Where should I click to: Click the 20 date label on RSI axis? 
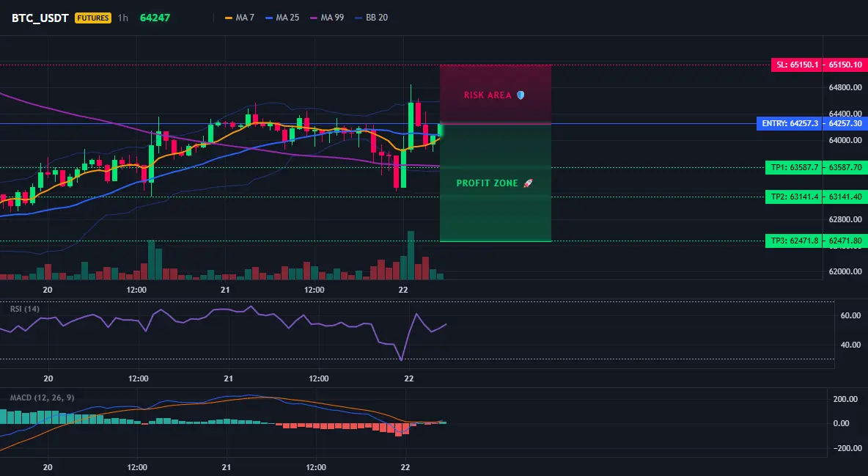click(48, 378)
